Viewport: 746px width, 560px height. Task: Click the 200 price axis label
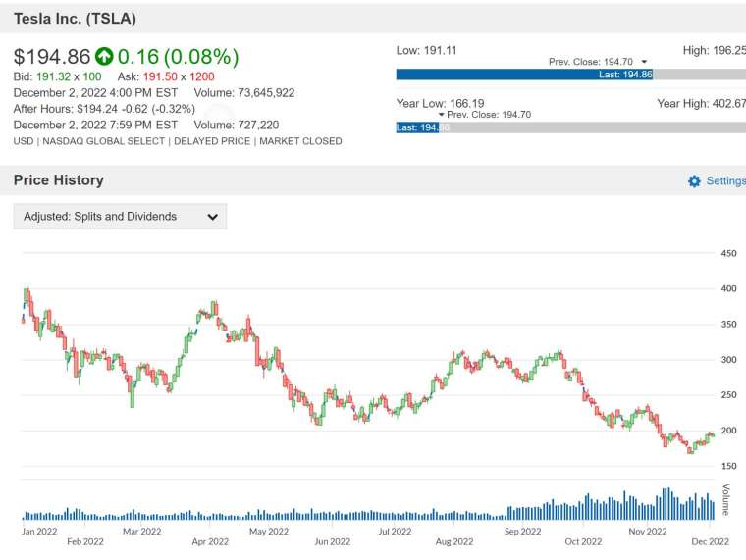click(728, 431)
